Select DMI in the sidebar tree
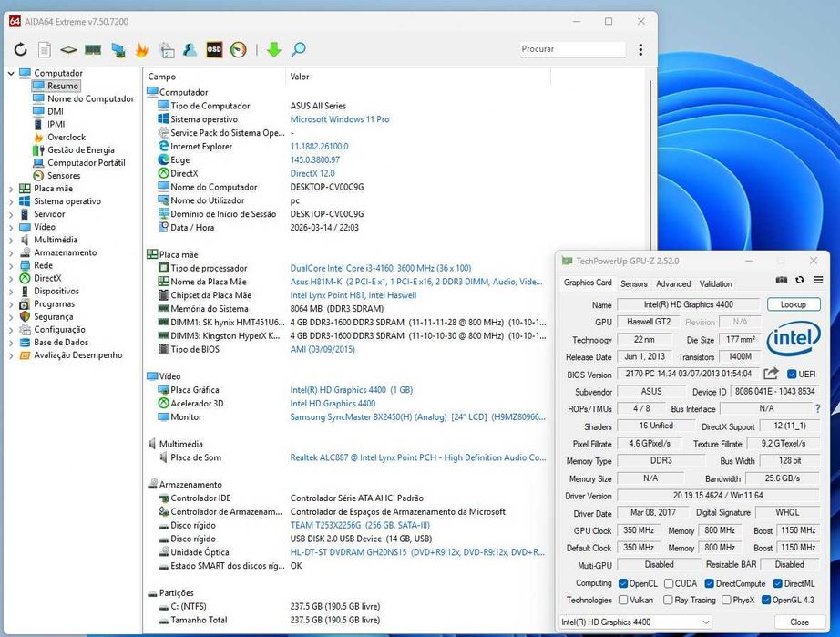 56,111
